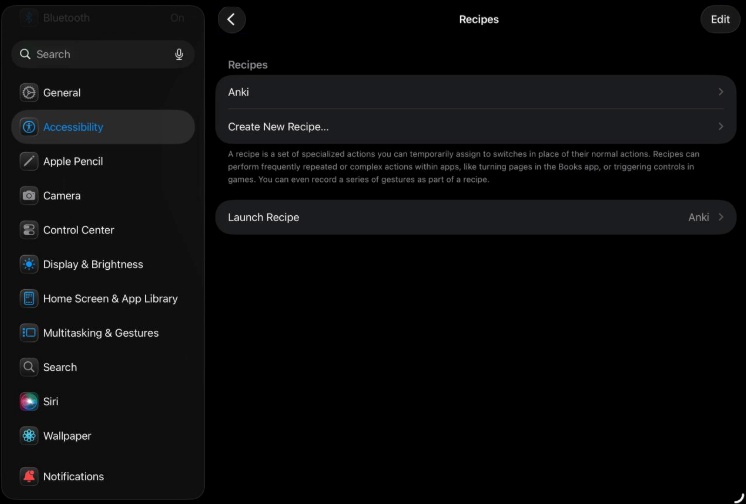The height and width of the screenshot is (504, 746).
Task: Open the Search settings item in sidebar
Action: coord(60,367)
